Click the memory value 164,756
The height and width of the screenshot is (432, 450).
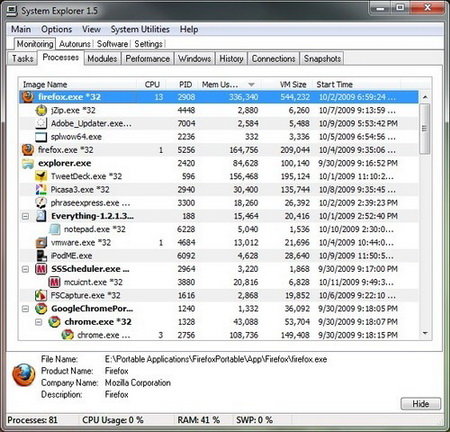[x=244, y=150]
